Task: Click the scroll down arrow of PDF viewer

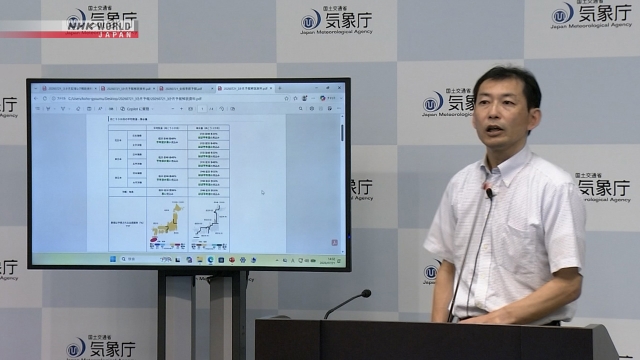Action: pos(342,251)
